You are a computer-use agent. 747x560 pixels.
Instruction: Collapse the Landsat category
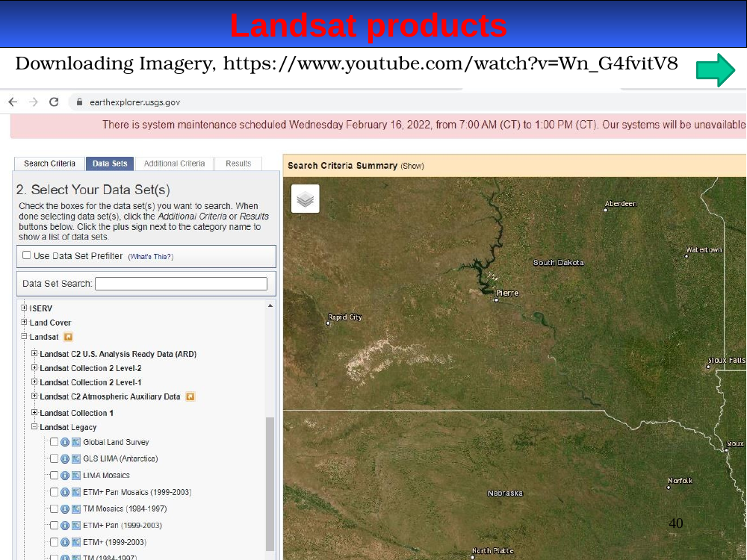point(24,337)
